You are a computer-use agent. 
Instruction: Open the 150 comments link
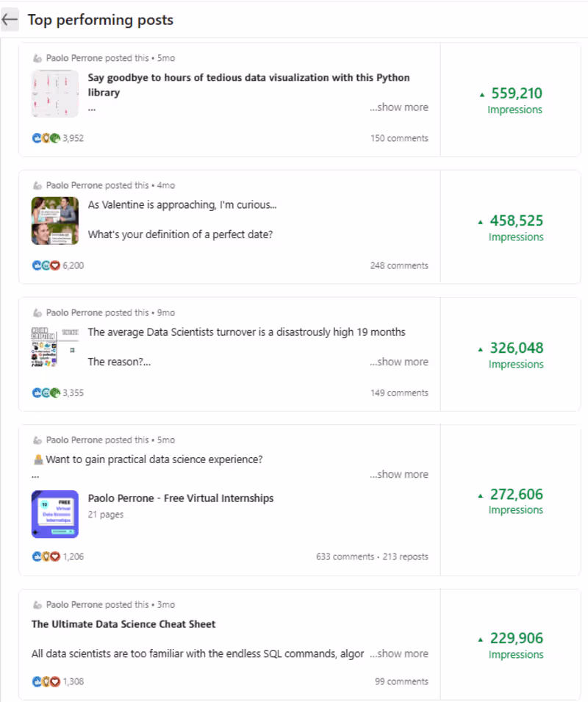pyautogui.click(x=399, y=138)
